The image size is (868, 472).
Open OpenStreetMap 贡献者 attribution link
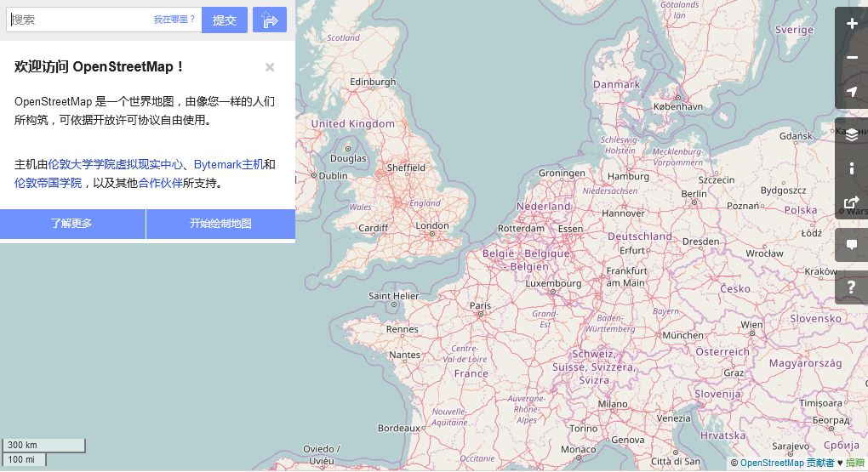click(786, 463)
